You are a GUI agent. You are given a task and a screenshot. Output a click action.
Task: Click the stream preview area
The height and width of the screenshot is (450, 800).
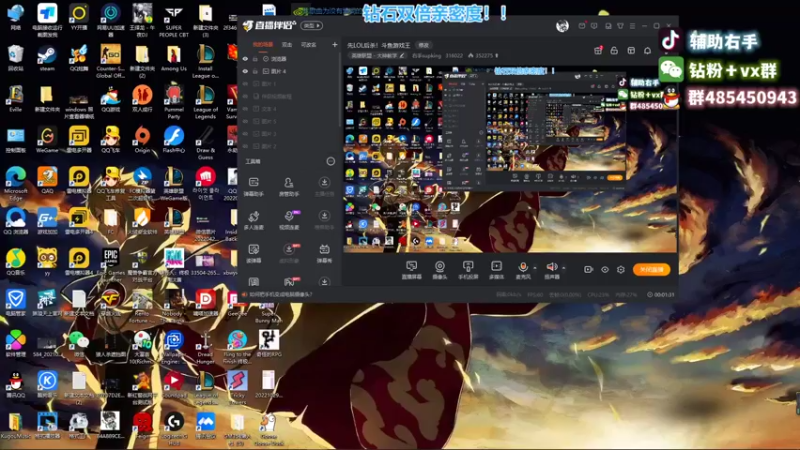[x=511, y=158]
